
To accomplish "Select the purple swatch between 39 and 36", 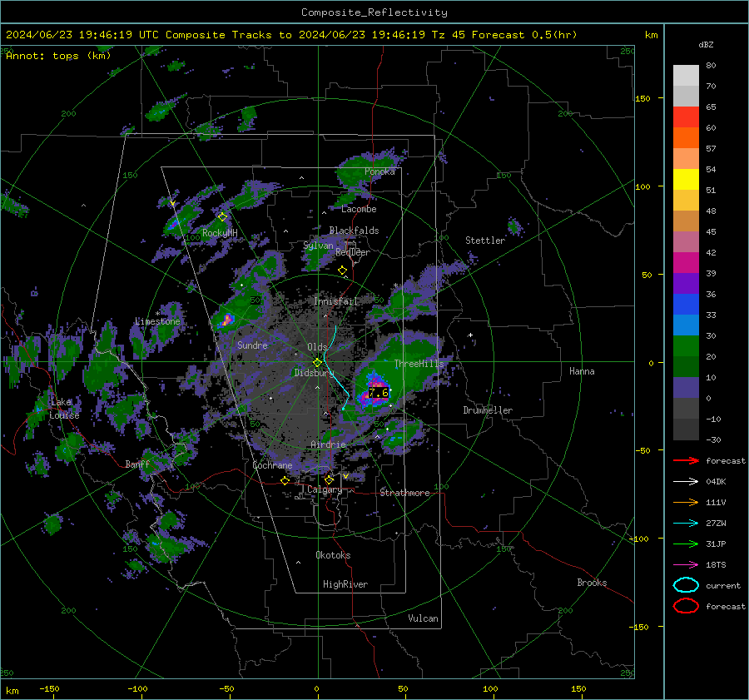I will (686, 283).
